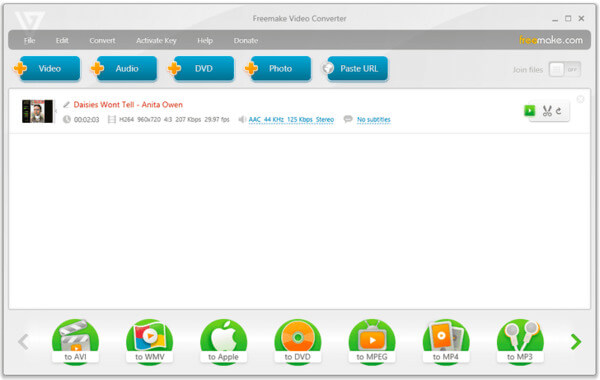
Task: Open the Help menu
Action: tap(205, 41)
